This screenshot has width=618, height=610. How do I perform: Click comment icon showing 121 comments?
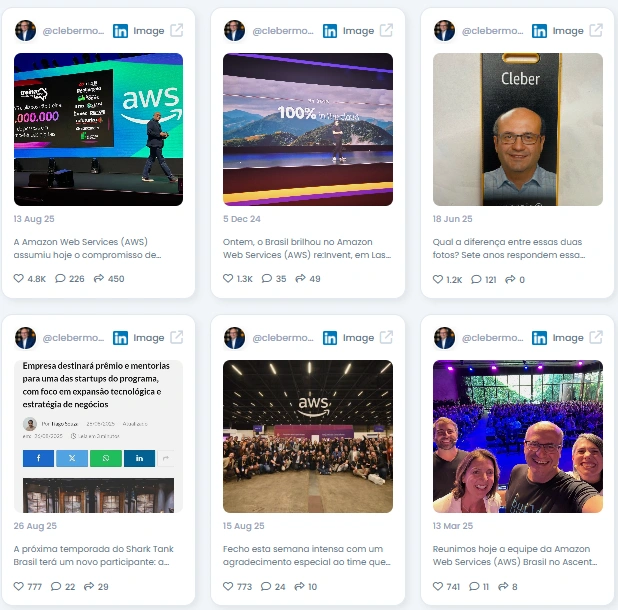(476, 279)
